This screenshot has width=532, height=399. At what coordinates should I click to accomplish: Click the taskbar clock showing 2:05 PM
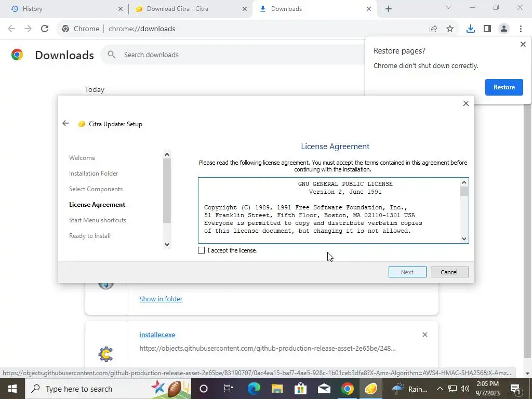[487, 389]
